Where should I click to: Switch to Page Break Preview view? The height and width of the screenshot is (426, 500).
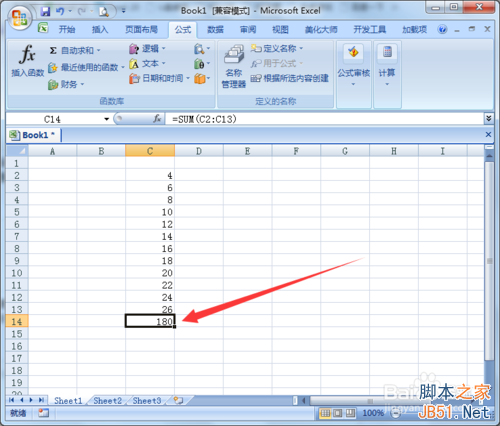tap(350, 413)
